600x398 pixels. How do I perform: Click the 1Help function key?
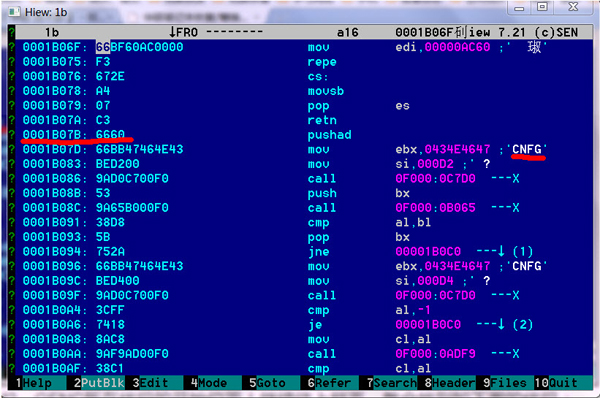33,383
